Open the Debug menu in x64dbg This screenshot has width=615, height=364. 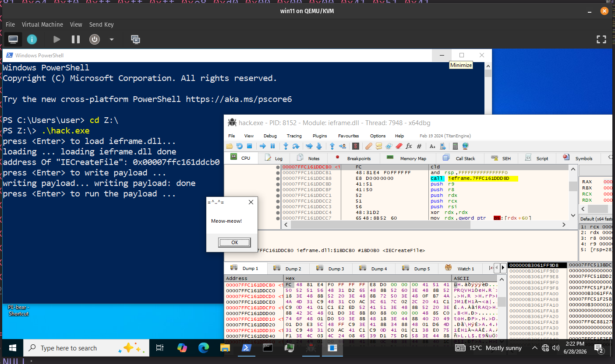[270, 136]
